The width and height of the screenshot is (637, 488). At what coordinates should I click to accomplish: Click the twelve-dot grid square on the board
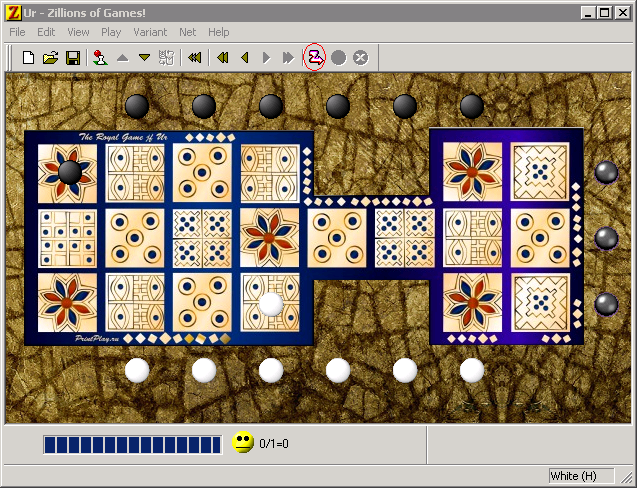point(67,239)
